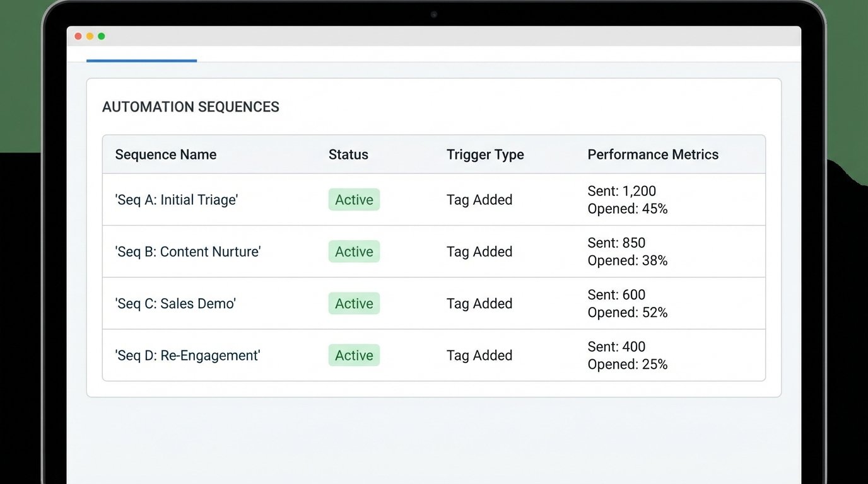868x484 pixels.
Task: Toggle Active status badge for Sales Demo
Action: pos(354,304)
